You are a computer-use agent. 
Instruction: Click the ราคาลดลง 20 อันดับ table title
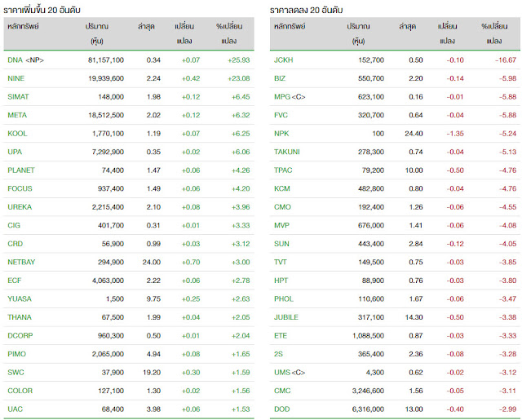point(308,8)
